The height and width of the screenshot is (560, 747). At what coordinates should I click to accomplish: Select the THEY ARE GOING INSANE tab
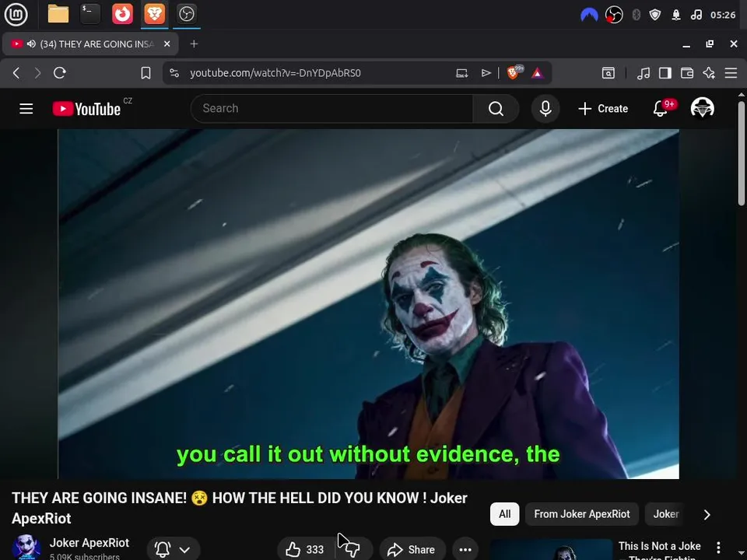(90, 44)
